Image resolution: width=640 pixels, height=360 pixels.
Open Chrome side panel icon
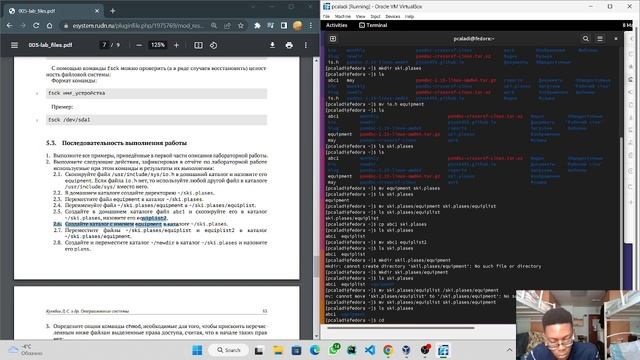coord(284,25)
